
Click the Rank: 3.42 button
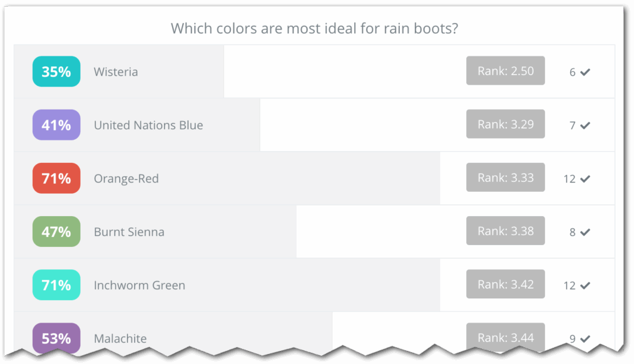pyautogui.click(x=505, y=285)
